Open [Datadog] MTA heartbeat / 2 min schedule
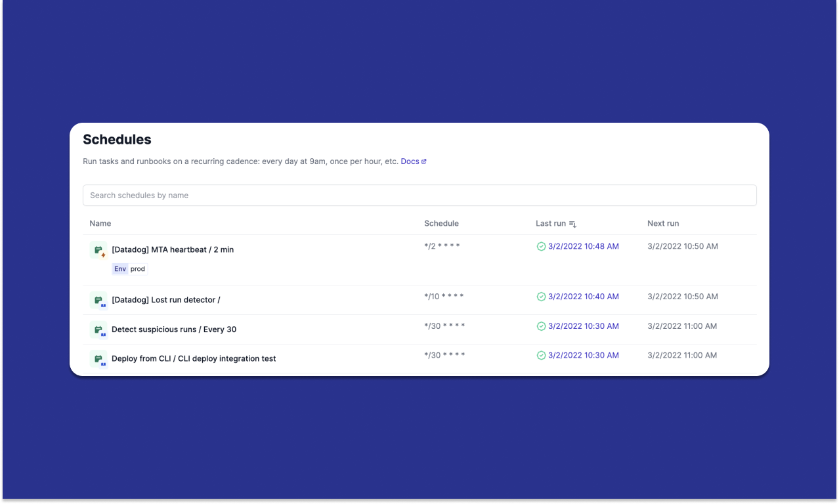The width and height of the screenshot is (839, 504). [x=173, y=249]
